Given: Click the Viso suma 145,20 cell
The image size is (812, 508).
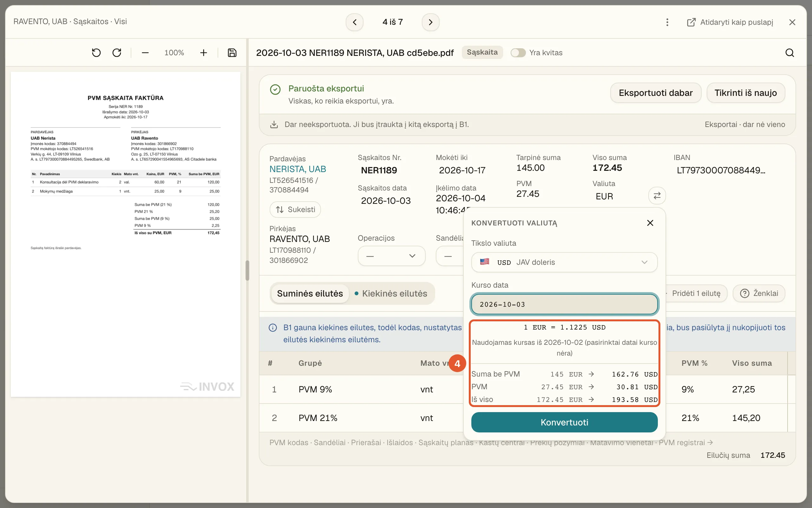Looking at the screenshot, I should (746, 418).
